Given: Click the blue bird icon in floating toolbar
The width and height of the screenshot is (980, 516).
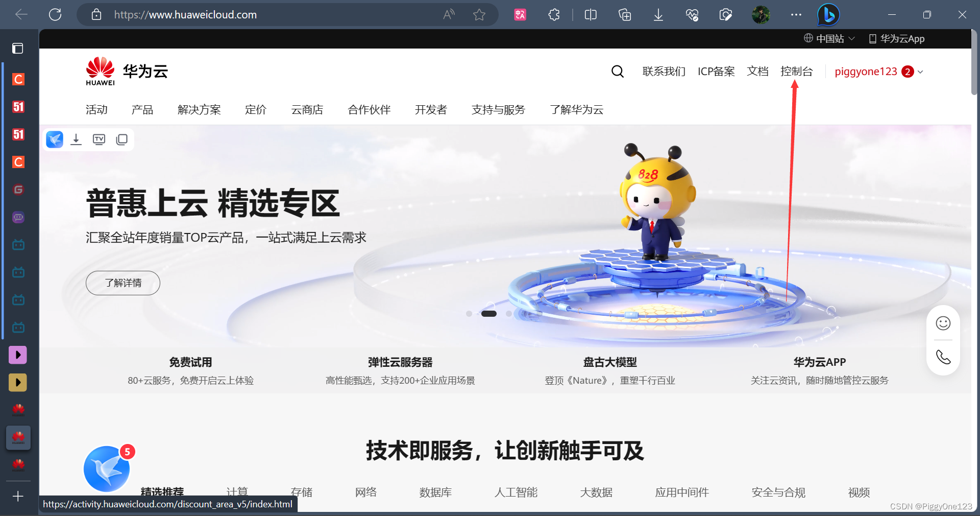Looking at the screenshot, I should coord(55,139).
